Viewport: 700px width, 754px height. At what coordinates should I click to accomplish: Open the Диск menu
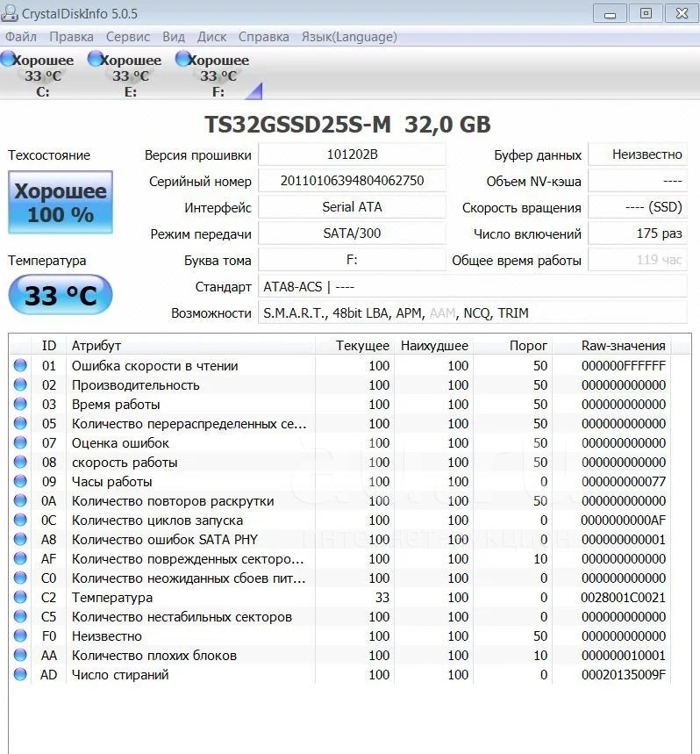coord(212,37)
